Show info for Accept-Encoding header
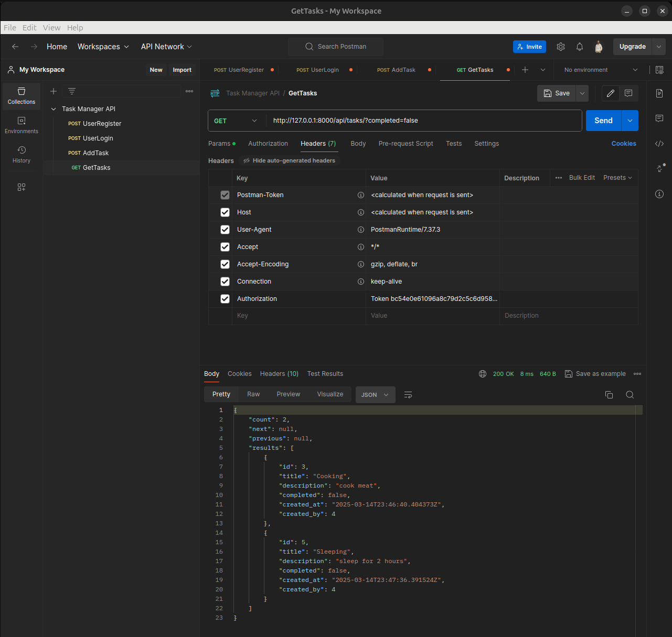Image resolution: width=672 pixels, height=637 pixels. (x=361, y=264)
